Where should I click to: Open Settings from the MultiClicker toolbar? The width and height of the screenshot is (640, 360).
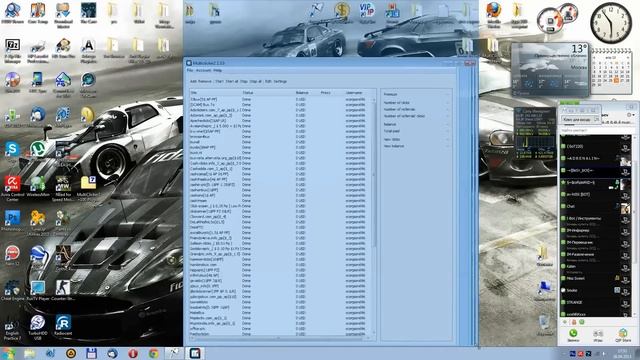280,81
